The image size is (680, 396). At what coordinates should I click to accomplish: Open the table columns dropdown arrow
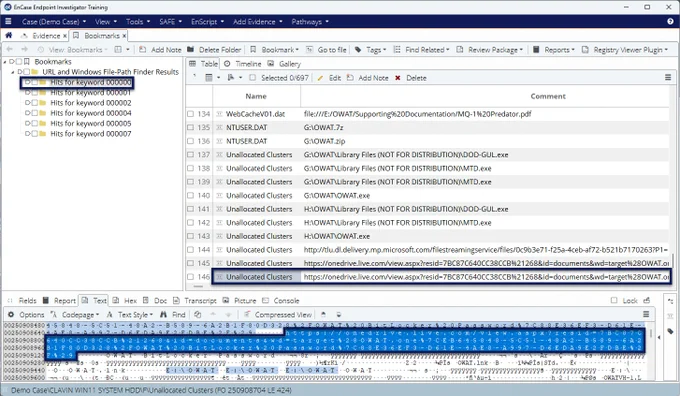click(x=218, y=78)
